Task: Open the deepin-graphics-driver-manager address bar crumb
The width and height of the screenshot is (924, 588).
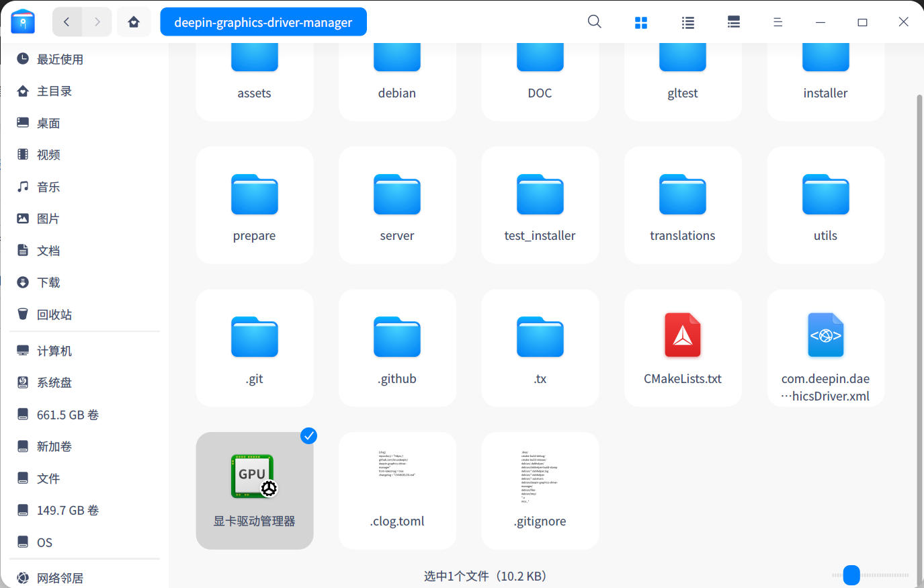Action: coord(263,22)
